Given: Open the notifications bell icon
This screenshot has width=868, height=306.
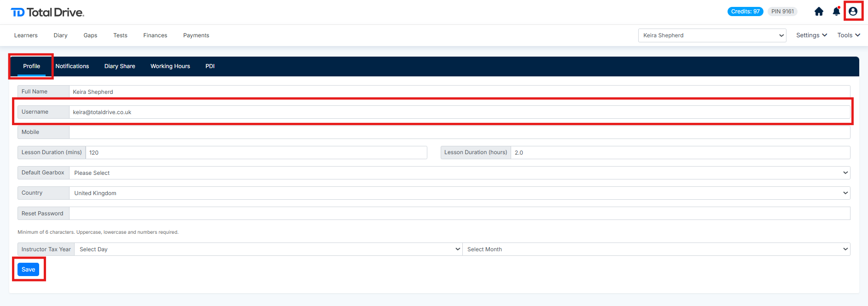Looking at the screenshot, I should (836, 12).
